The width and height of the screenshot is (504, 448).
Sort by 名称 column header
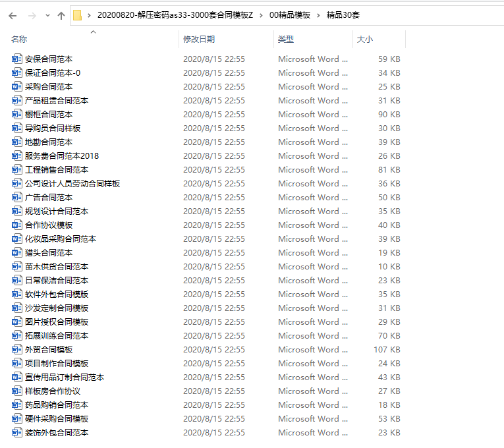(19, 40)
